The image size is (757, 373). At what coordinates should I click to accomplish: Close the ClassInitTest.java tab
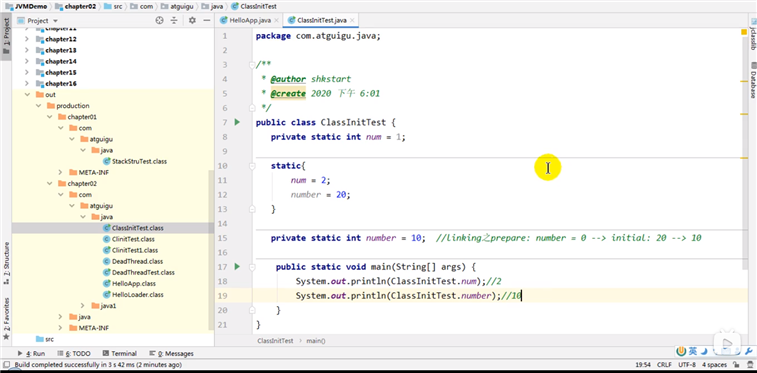[x=352, y=21]
